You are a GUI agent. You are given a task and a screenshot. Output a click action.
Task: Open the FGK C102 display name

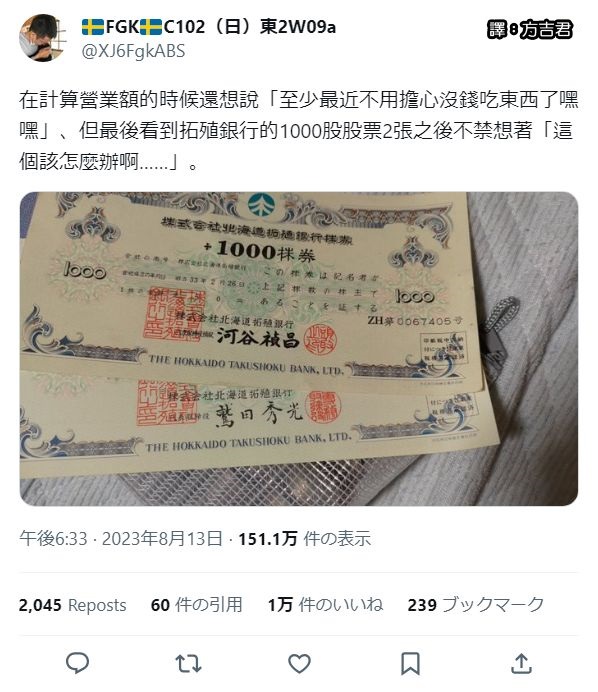point(209,27)
